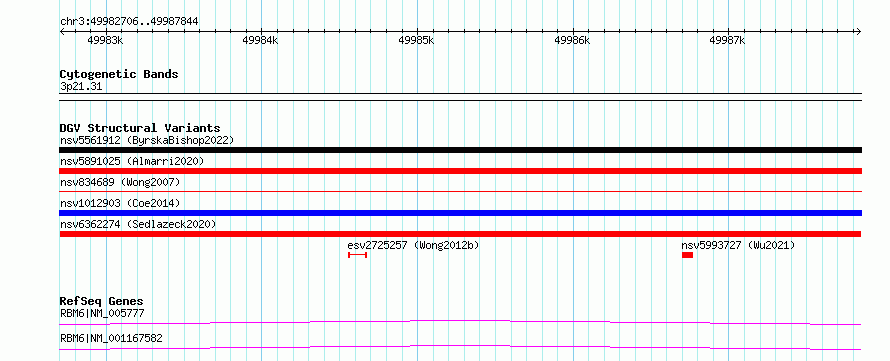Click the RefSeq Genes track title

[x=102, y=301]
